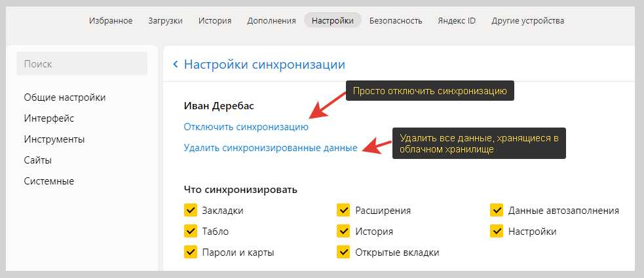Disable Пароли и карты syncing checkbox
This screenshot has height=278, width=644.
191,252
